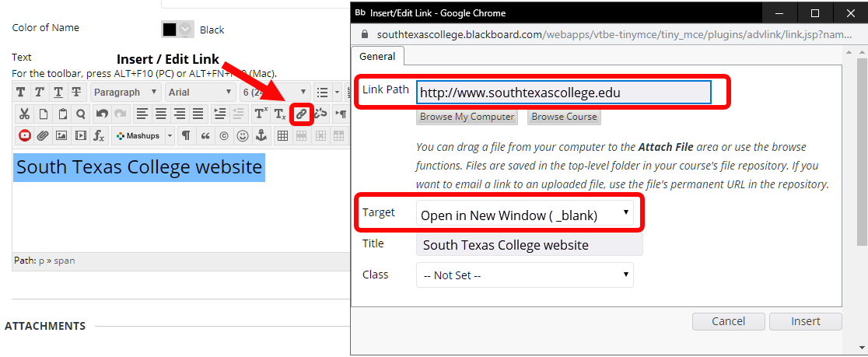
Task: Click the black Color of Name swatch
Action: tap(170, 30)
